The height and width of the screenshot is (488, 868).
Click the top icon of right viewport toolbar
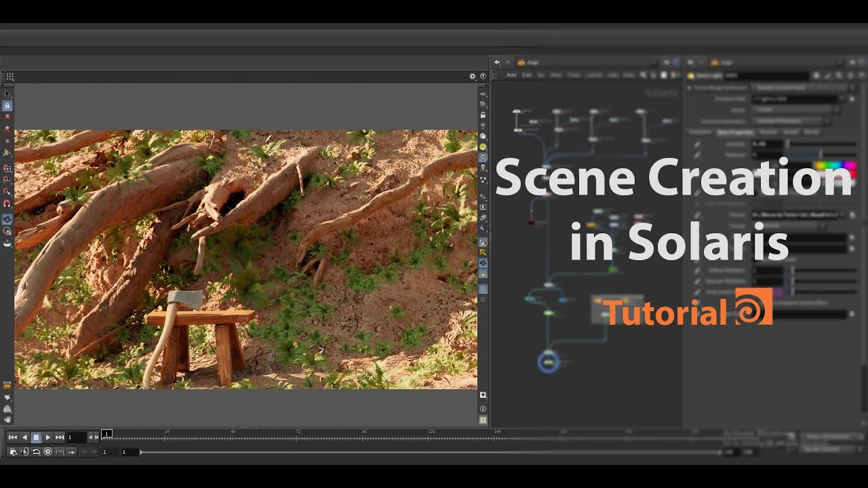tap(483, 94)
